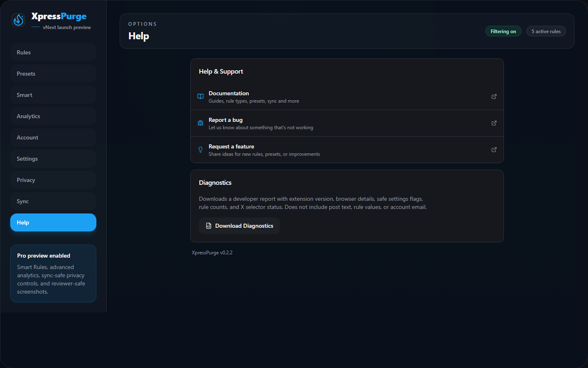The width and height of the screenshot is (588, 368).
Task: Click the Filtering on status pill
Action: tap(503, 31)
